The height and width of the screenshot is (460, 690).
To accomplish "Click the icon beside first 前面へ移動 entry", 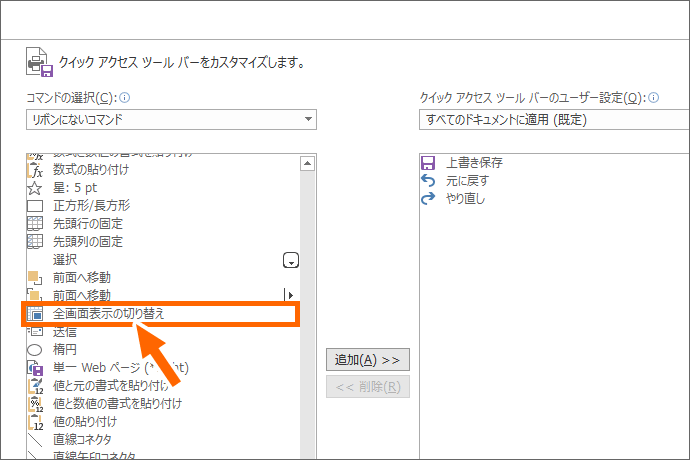I will (35, 278).
